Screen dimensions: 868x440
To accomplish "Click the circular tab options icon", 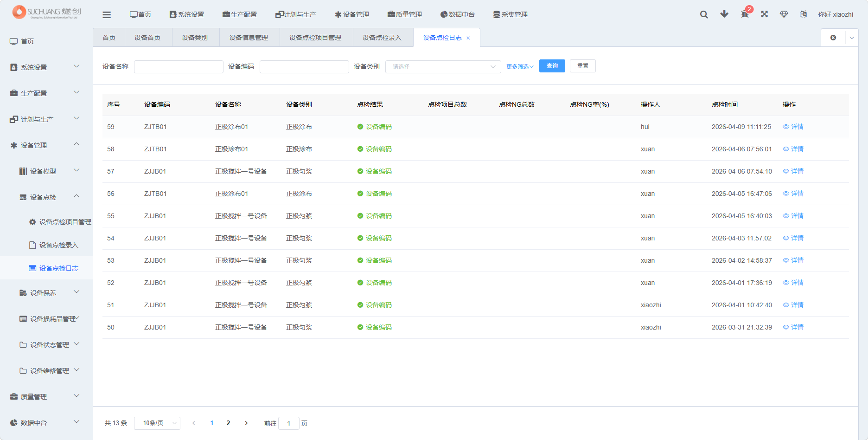I will (833, 38).
